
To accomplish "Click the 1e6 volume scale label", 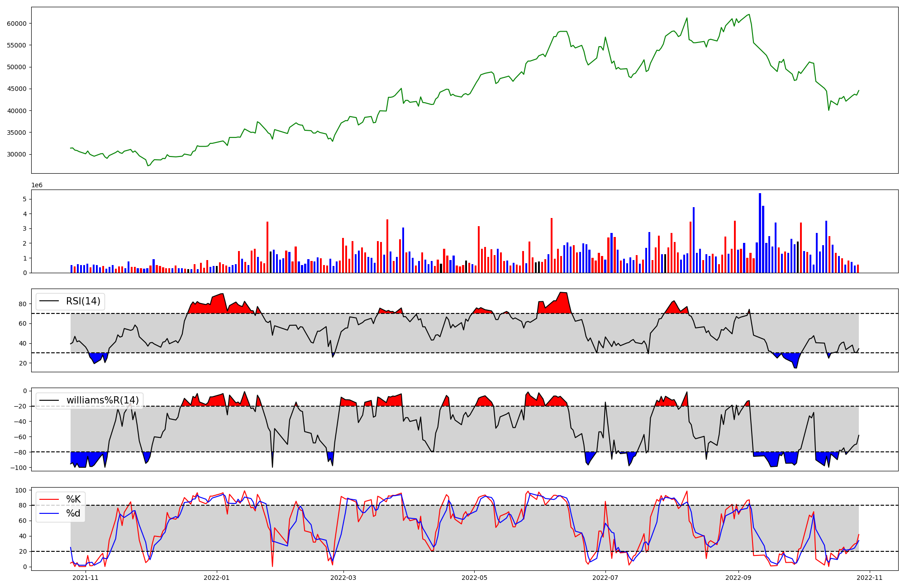I will tap(37, 185).
